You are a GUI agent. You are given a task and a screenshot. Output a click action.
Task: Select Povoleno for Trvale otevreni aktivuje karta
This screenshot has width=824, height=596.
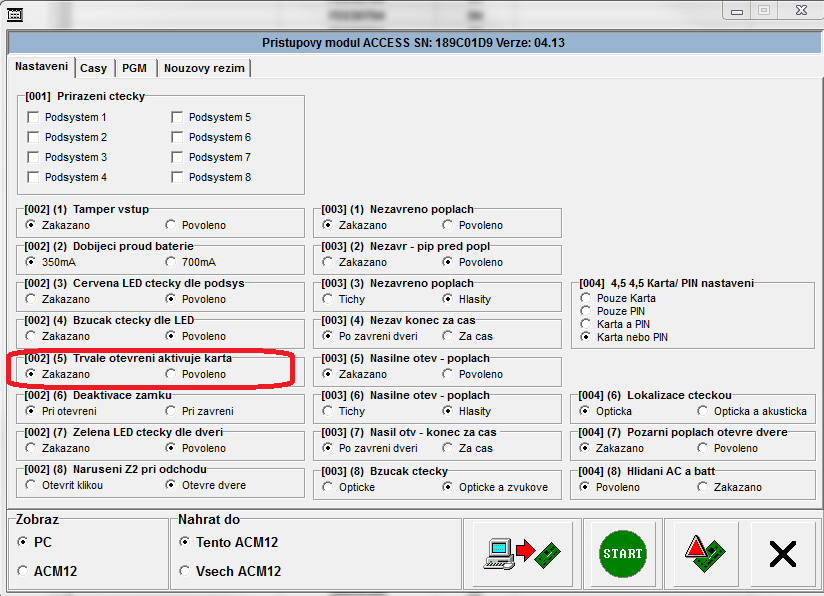(x=170, y=374)
